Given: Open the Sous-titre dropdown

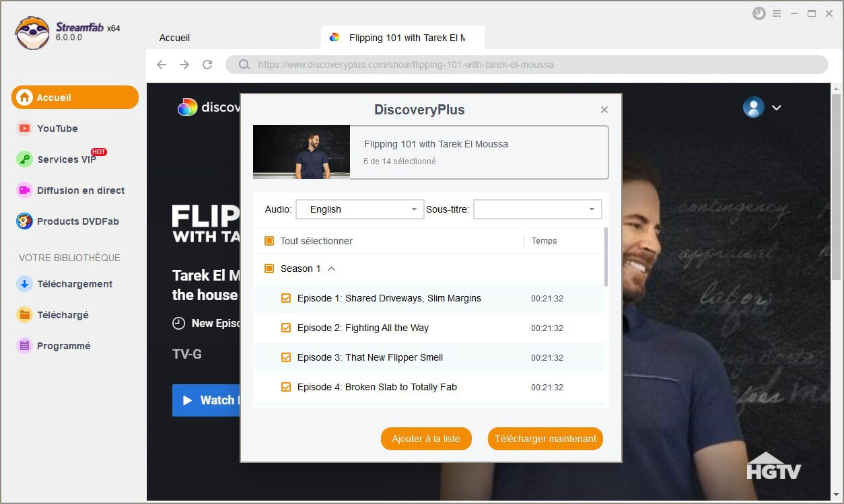Looking at the screenshot, I should click(x=538, y=209).
